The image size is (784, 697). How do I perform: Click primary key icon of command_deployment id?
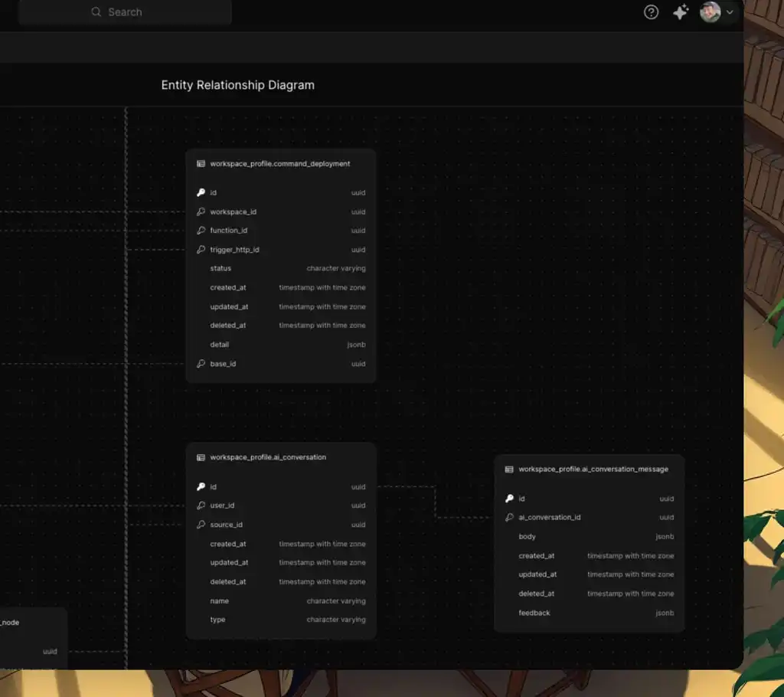pyautogui.click(x=201, y=193)
